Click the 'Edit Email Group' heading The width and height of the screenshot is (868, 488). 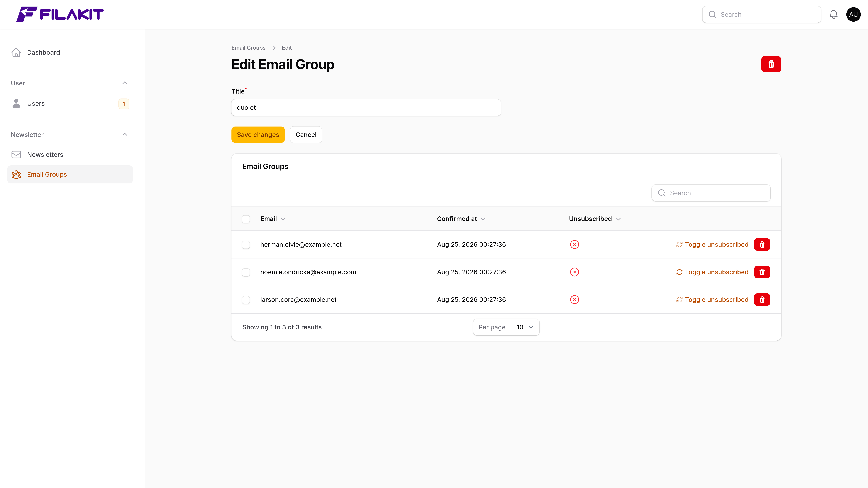[x=283, y=64]
